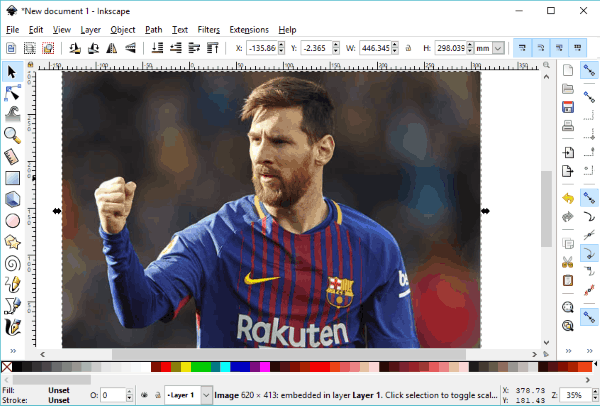Click the Save document icon
600x406 pixels.
pyautogui.click(x=567, y=107)
